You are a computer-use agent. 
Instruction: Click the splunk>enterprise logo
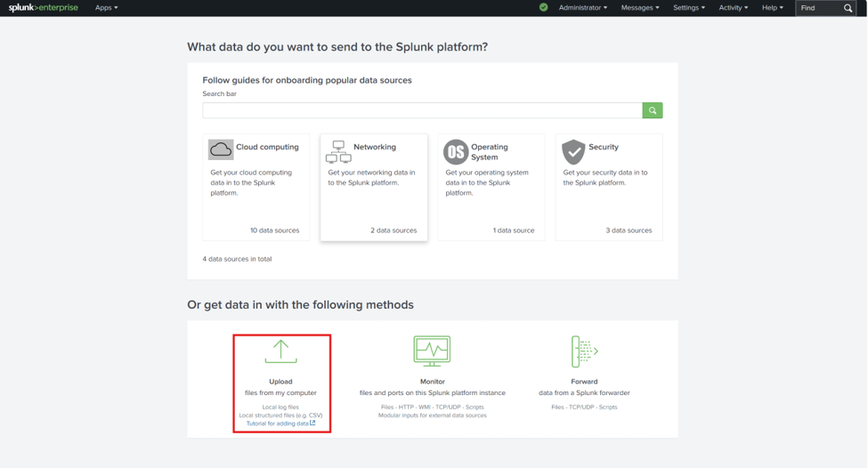[44, 8]
